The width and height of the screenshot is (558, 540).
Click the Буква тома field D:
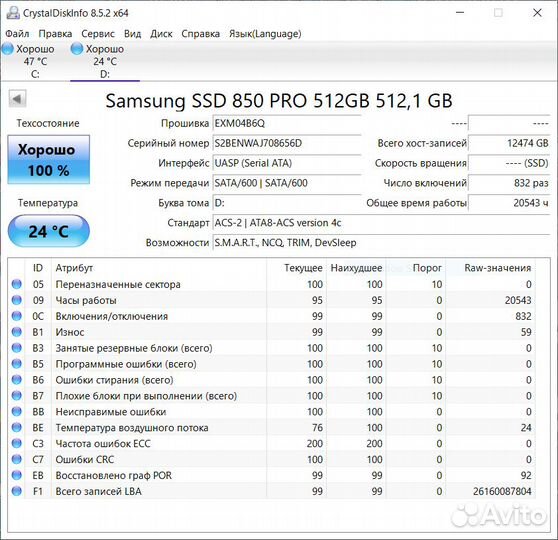[x=287, y=203]
